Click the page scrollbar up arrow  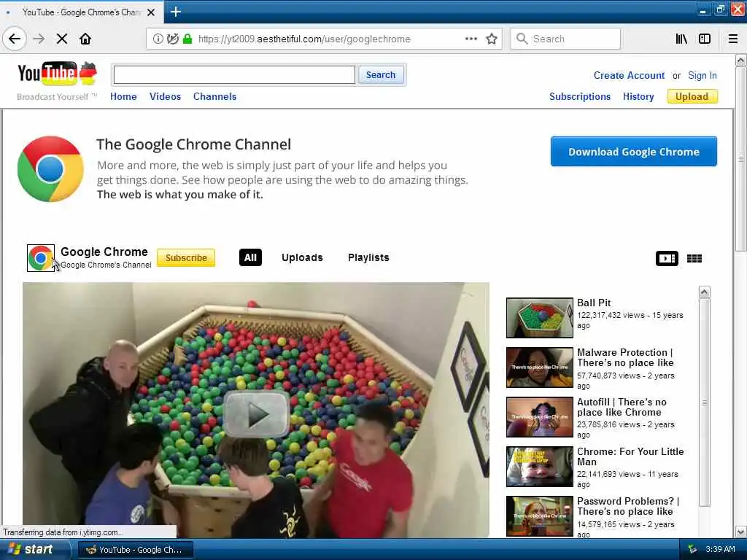tap(740, 61)
